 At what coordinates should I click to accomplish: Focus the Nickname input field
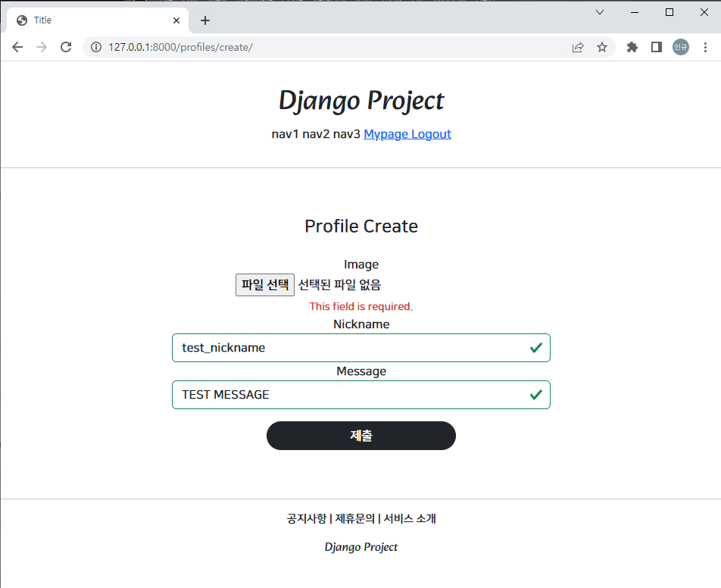(361, 348)
